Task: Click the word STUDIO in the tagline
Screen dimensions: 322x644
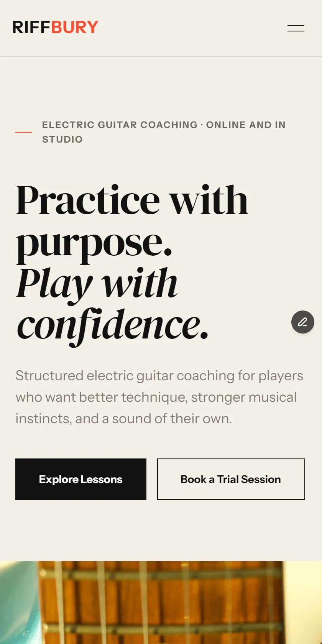Action: tap(62, 140)
